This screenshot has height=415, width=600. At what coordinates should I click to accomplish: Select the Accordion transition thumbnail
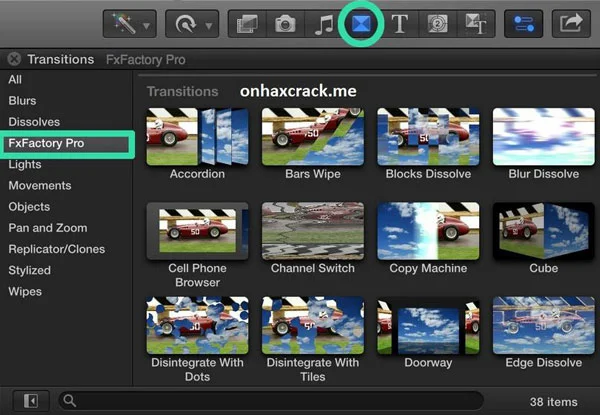click(197, 137)
